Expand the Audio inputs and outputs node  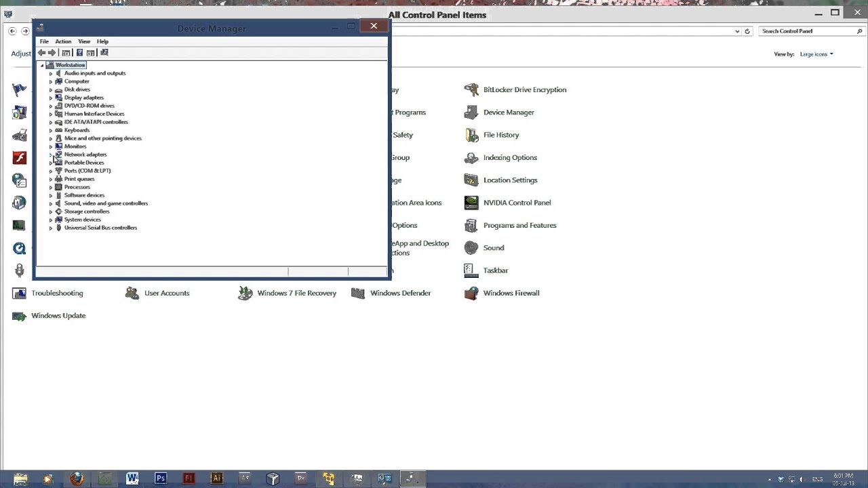(x=50, y=73)
